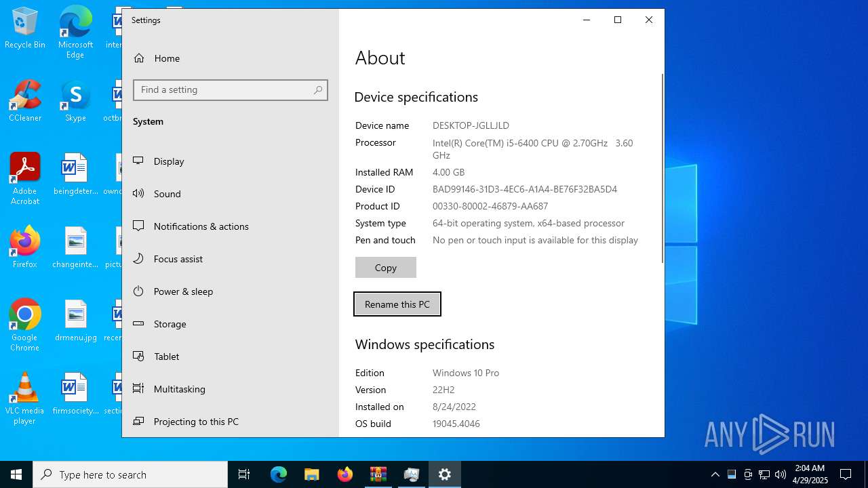868x488 pixels.
Task: Click the About page vertical scrollbar
Action: click(x=663, y=168)
